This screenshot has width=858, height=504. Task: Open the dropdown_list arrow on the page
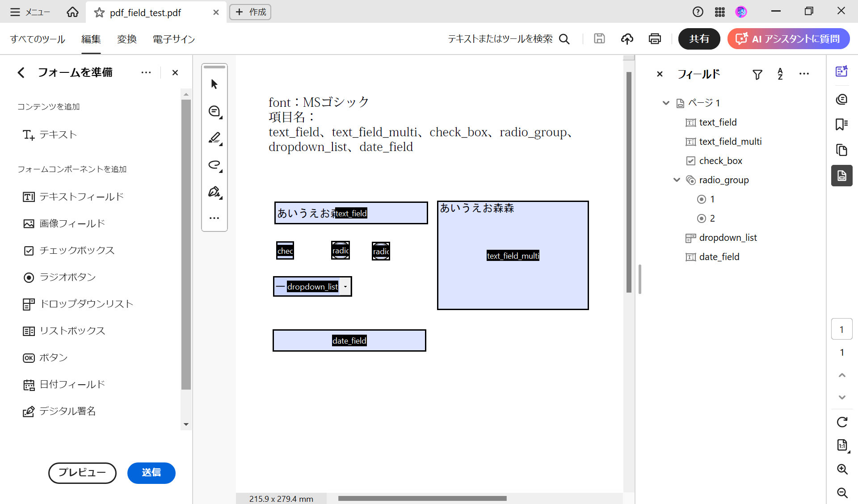(x=345, y=287)
